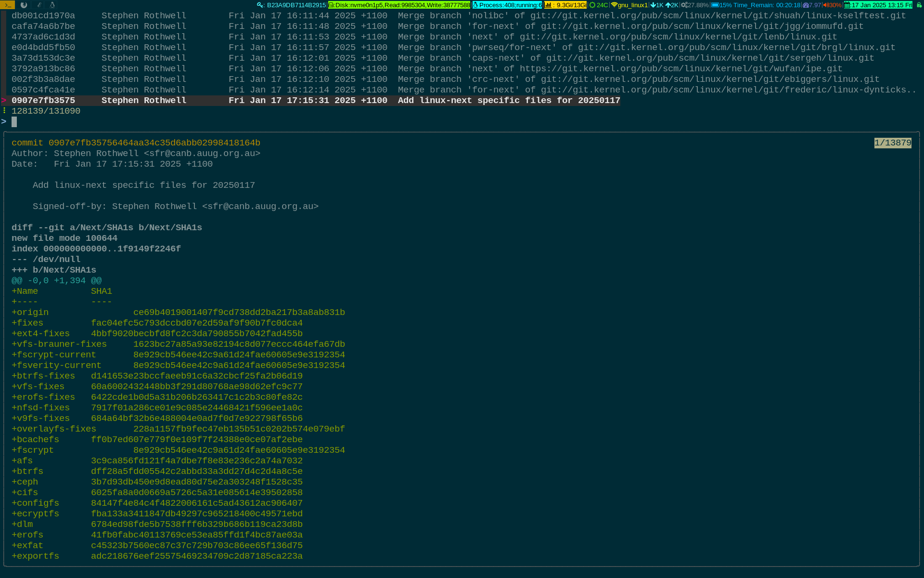This screenshot has height=578, width=924.
Task: Click the disk drive icon in status bar
Action: (x=331, y=5)
